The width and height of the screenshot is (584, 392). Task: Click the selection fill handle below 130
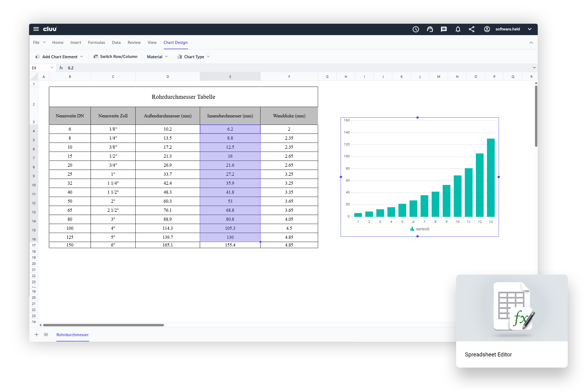pyautogui.click(x=260, y=242)
